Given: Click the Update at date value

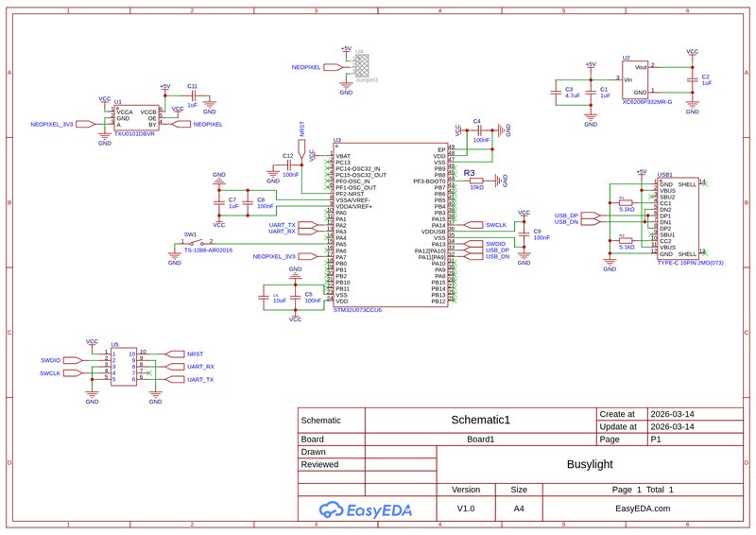Looking at the screenshot, I should click(672, 427).
